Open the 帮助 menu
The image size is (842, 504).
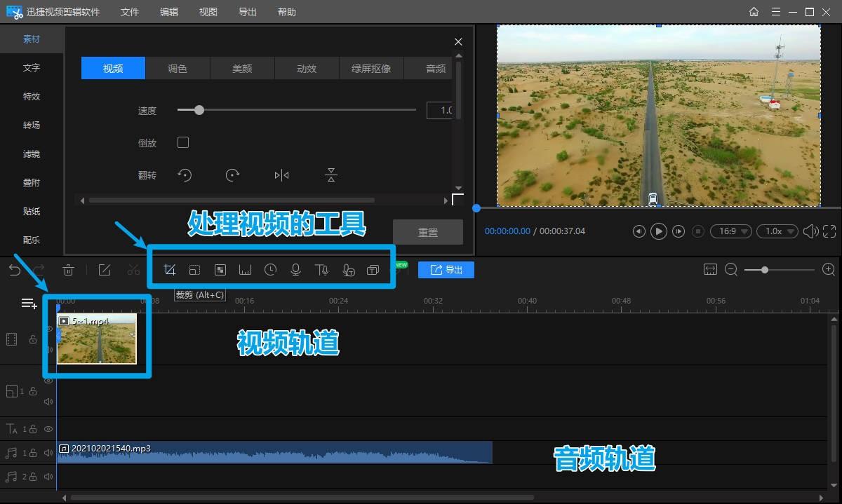[287, 12]
